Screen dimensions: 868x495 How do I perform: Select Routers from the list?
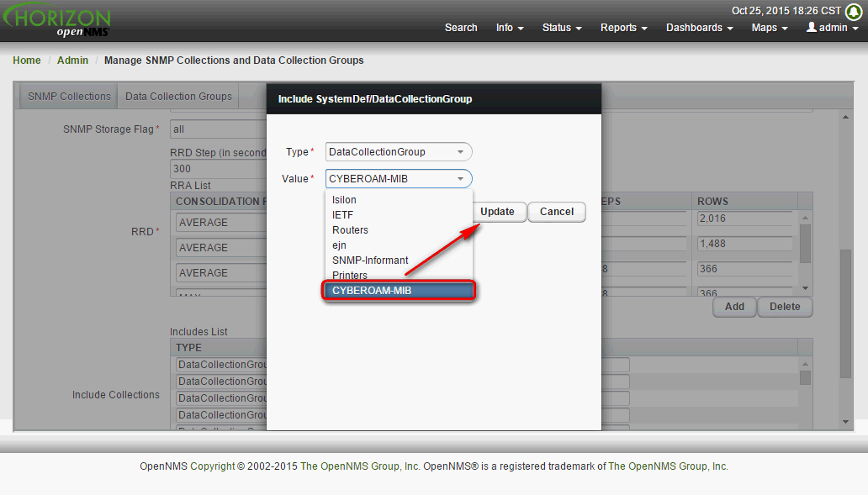399,229
